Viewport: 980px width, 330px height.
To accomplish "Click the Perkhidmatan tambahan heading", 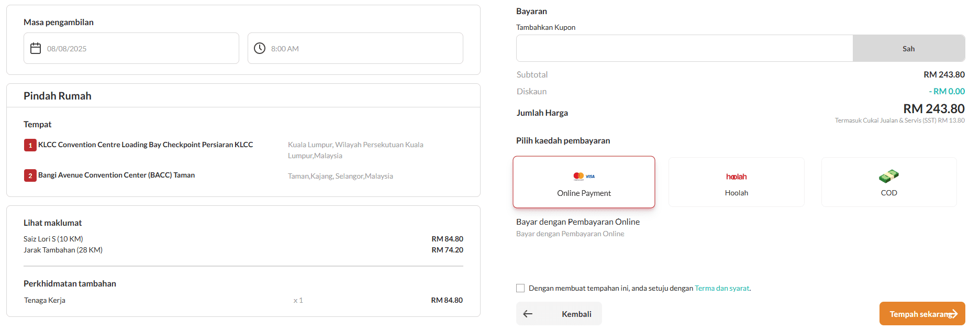I will point(70,283).
